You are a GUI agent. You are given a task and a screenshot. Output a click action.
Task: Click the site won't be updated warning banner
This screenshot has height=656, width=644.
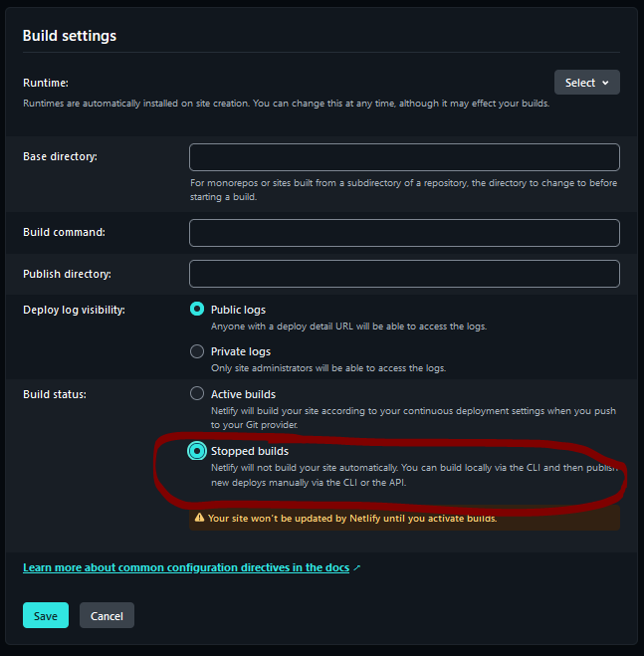pos(404,518)
